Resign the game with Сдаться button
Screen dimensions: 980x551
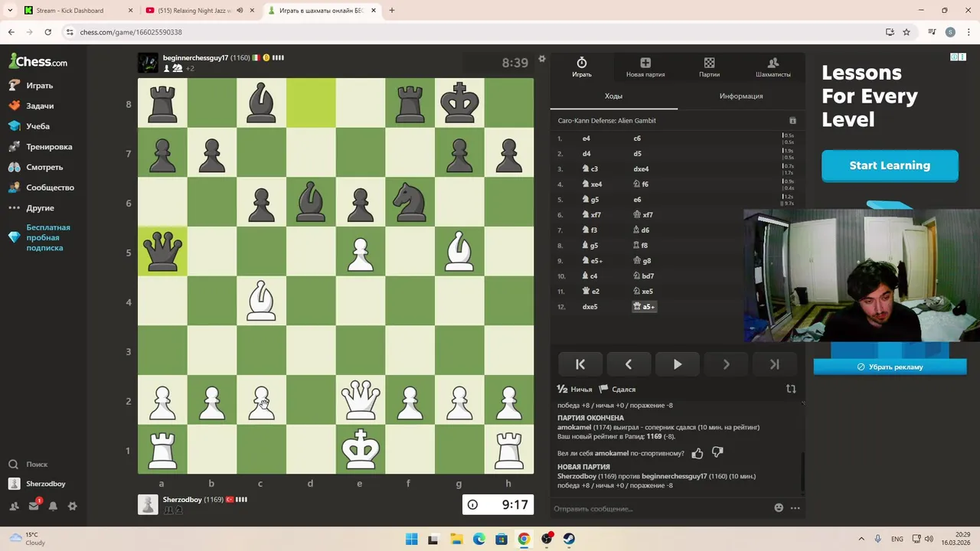[x=617, y=390]
